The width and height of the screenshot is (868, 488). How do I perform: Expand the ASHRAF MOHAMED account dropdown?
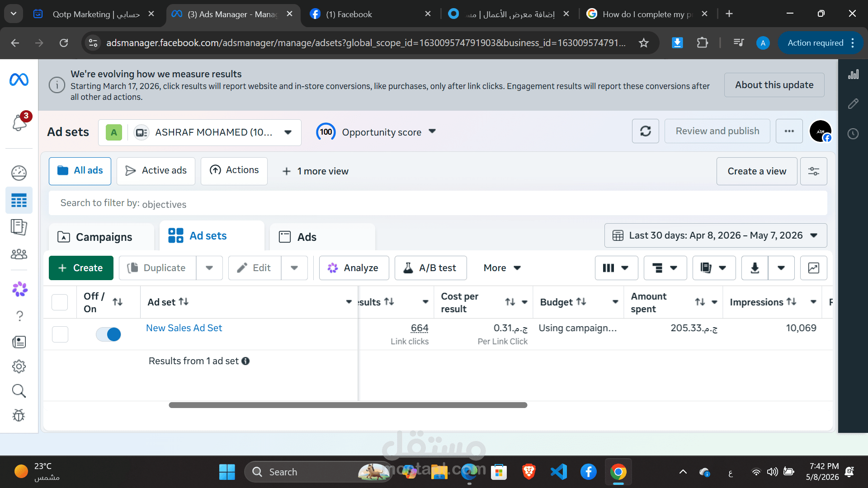[x=200, y=132]
